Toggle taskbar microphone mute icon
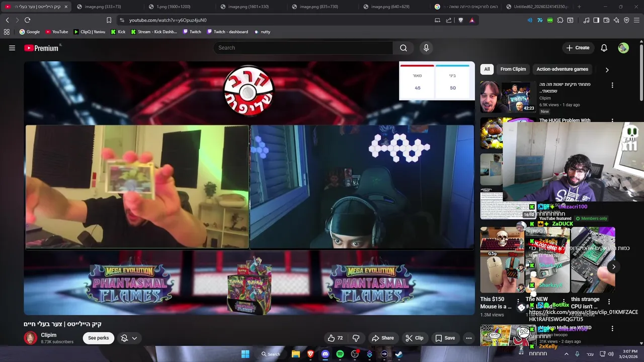Screen dimensions: 644x362 tap(577, 354)
